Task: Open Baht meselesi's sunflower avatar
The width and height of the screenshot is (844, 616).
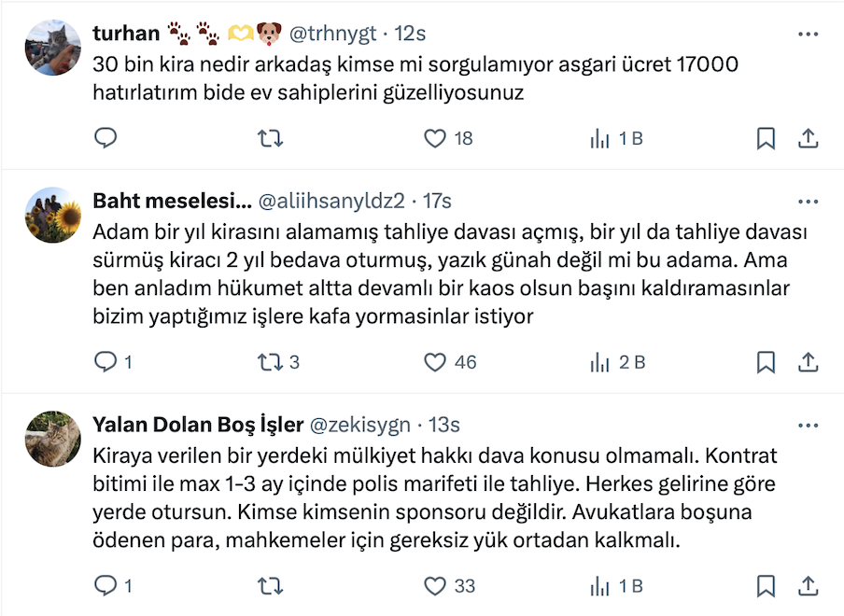Action: point(52,215)
